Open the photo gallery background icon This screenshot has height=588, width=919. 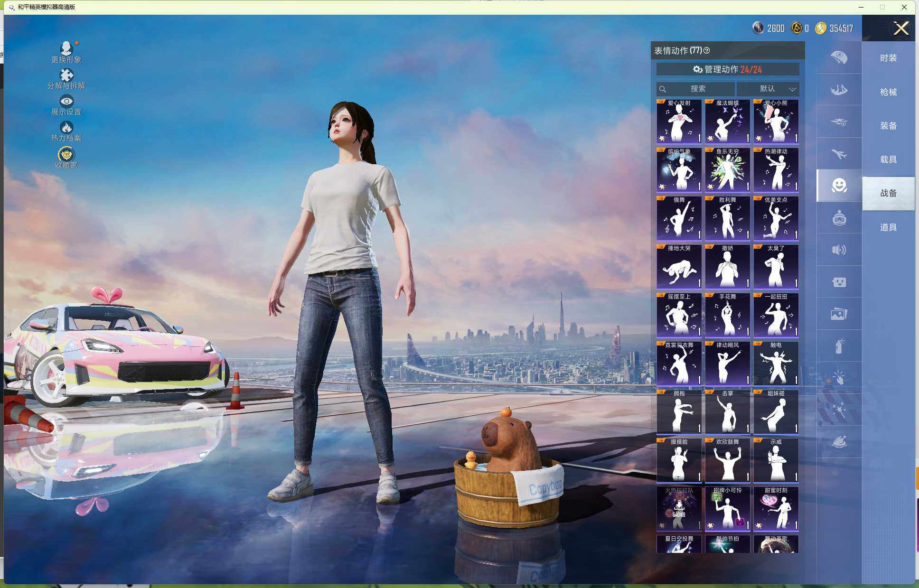click(839, 314)
